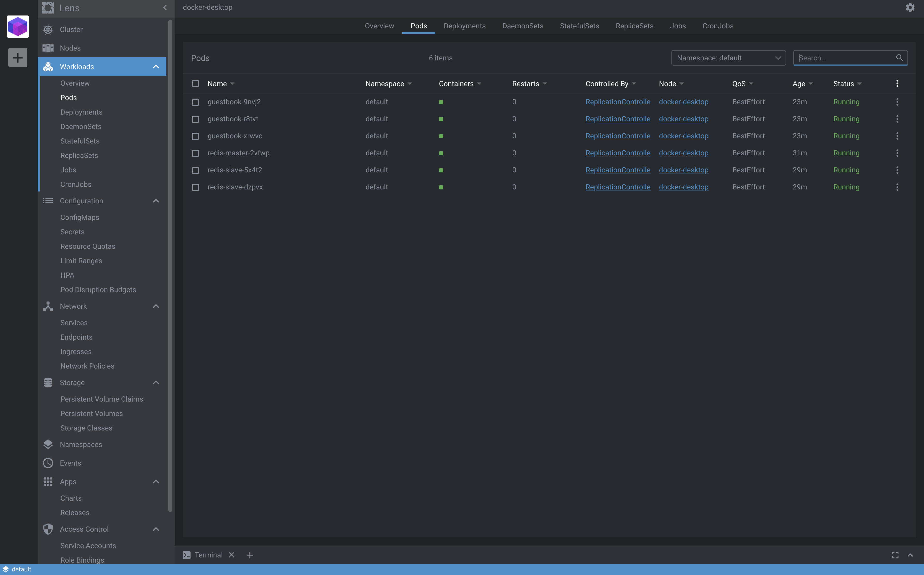Open ReplicationController link for guestbook-9nvj2
This screenshot has width=924, height=575.
click(x=618, y=102)
